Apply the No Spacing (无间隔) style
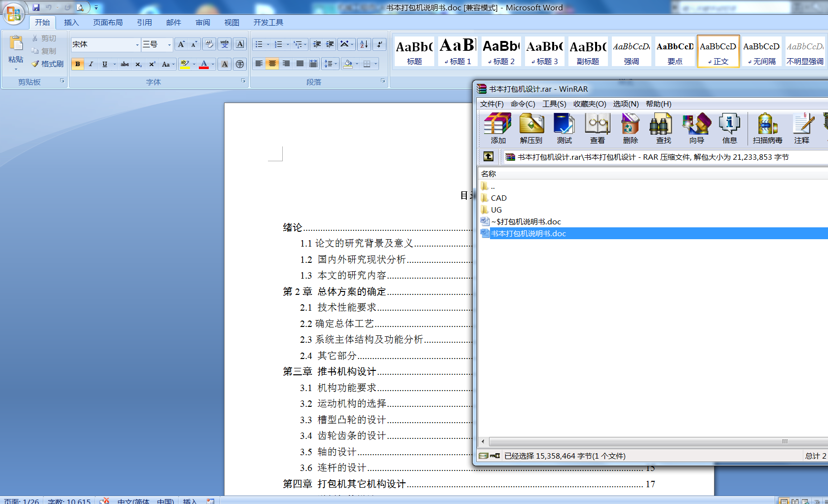The image size is (828, 504). pyautogui.click(x=761, y=51)
